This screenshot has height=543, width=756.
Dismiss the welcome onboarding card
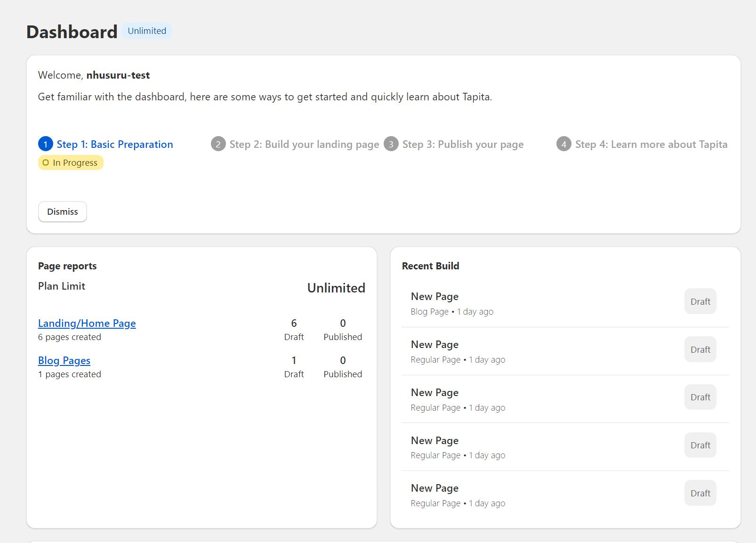[x=63, y=212]
